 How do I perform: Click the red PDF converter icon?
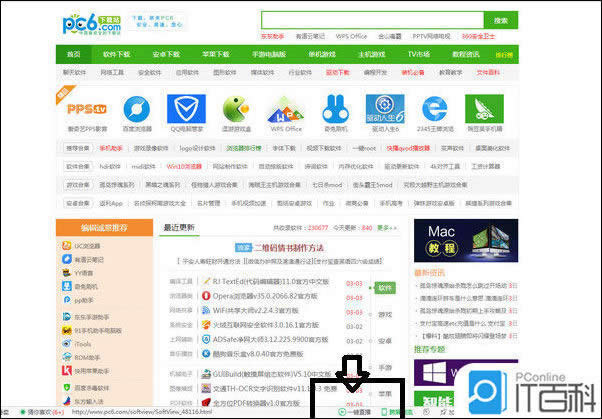point(206,402)
